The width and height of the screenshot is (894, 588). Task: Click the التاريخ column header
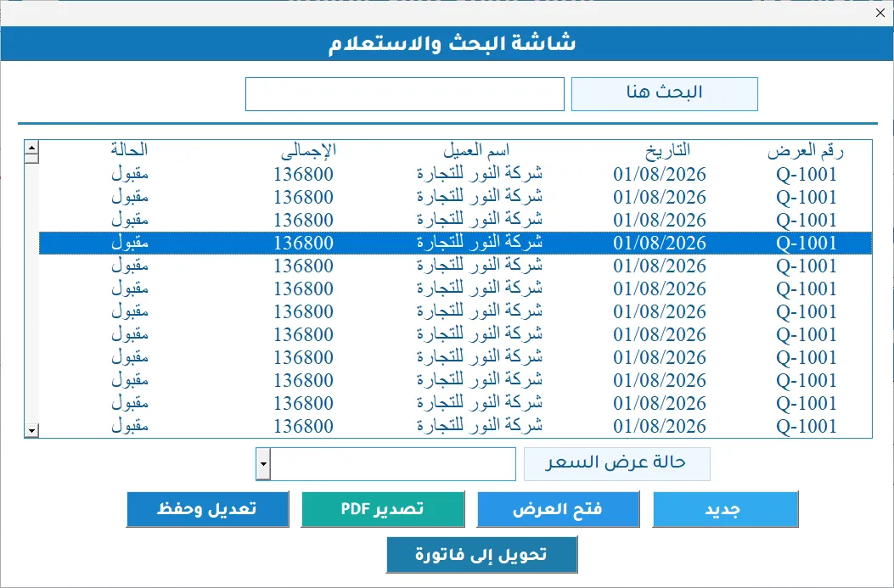coord(667,150)
